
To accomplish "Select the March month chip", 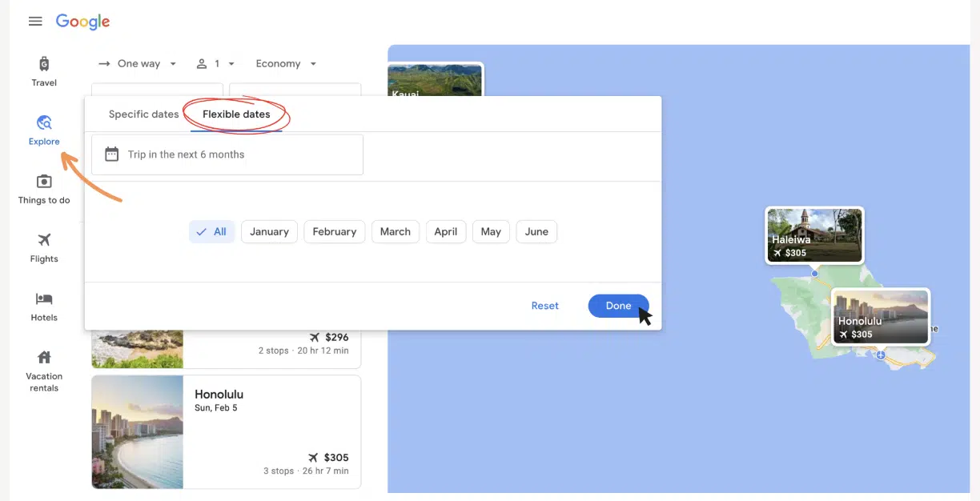I will point(395,232).
